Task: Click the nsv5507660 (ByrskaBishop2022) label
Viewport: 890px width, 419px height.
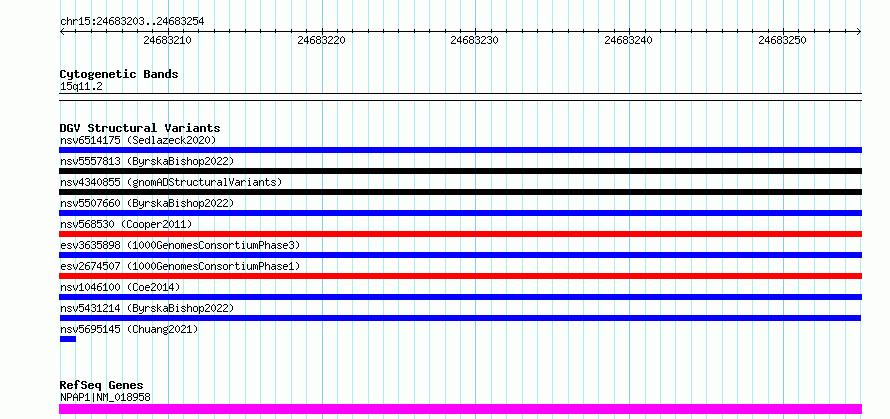Action: (x=147, y=203)
